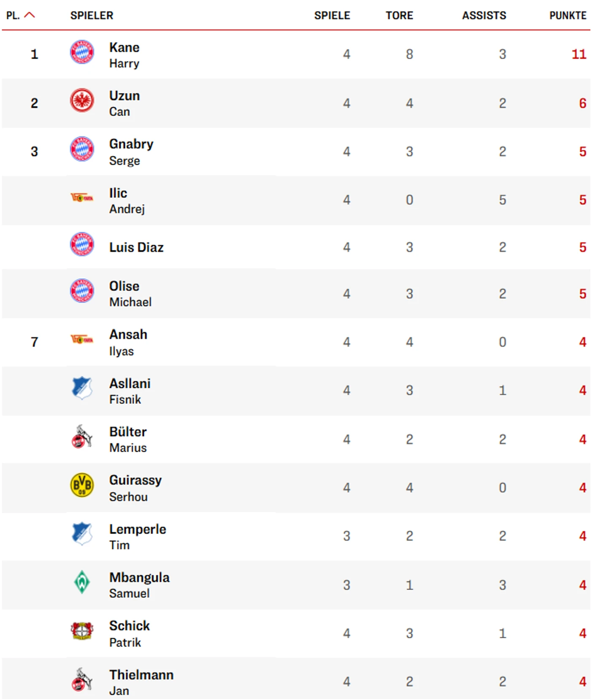The height and width of the screenshot is (699, 616).
Task: Open Thielmann Jan player link
Action: point(141,682)
